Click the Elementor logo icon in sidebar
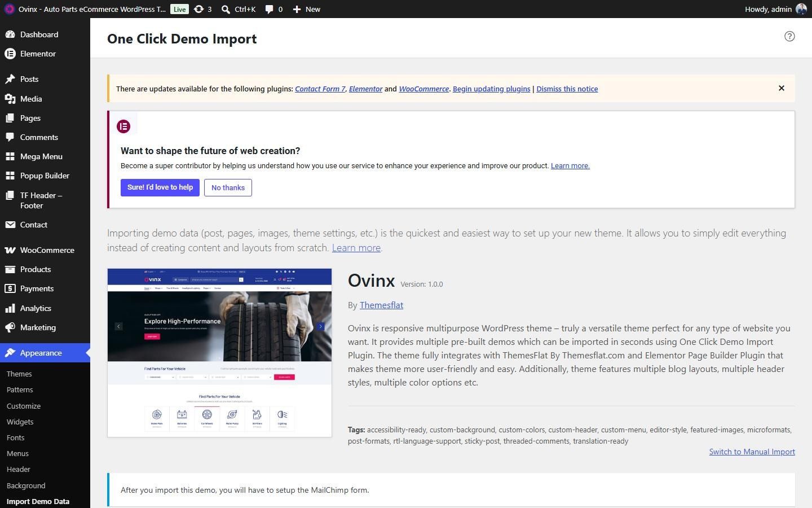Viewport: 812px width, 508px height. point(10,54)
